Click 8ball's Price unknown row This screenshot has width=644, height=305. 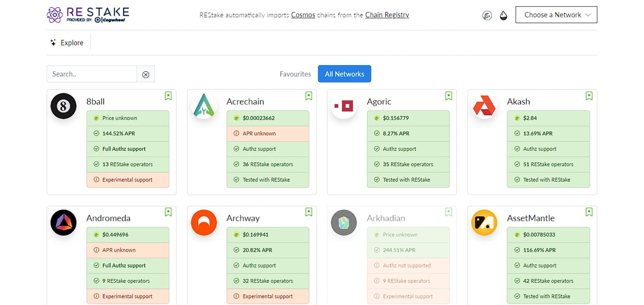point(128,118)
